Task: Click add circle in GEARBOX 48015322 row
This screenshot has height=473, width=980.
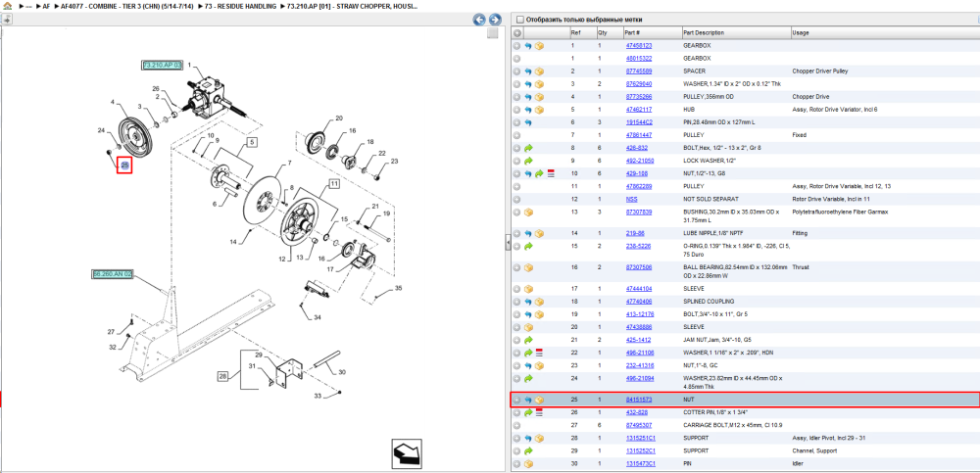Action: tap(516, 58)
